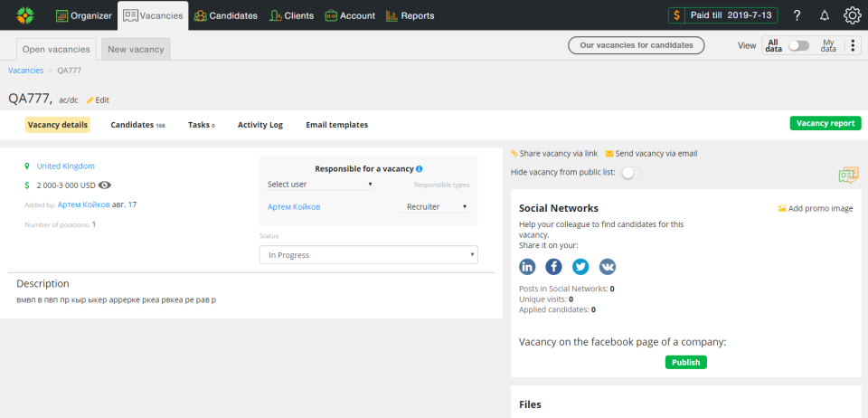Open the In Progress status dropdown
Image resolution: width=868 pixels, height=418 pixels.
point(368,255)
